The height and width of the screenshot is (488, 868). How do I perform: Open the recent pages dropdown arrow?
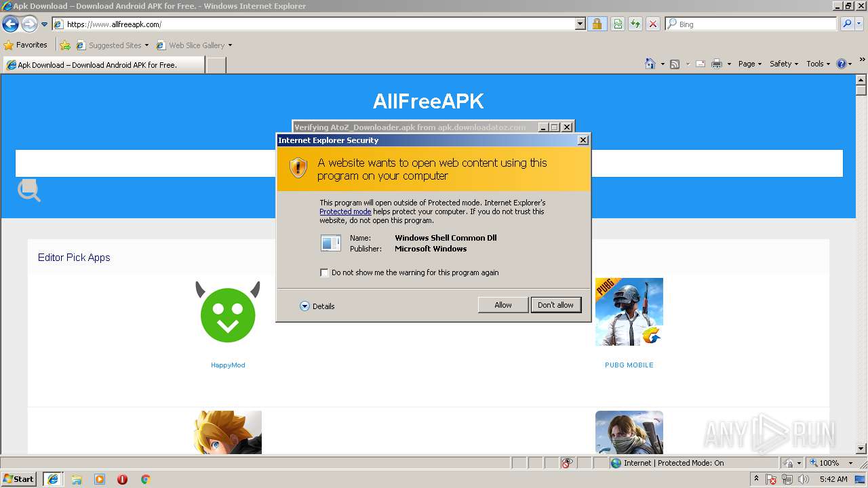click(44, 24)
